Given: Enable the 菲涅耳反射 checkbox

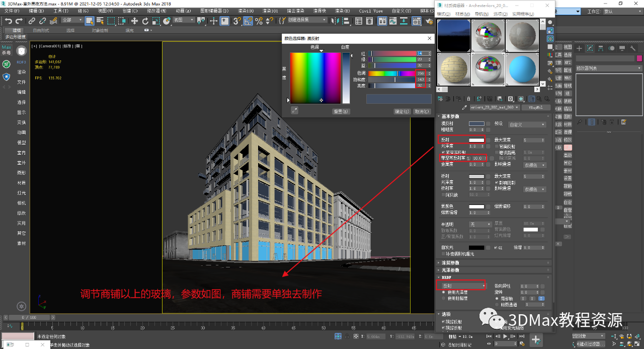Looking at the screenshot, I should click(x=443, y=152).
